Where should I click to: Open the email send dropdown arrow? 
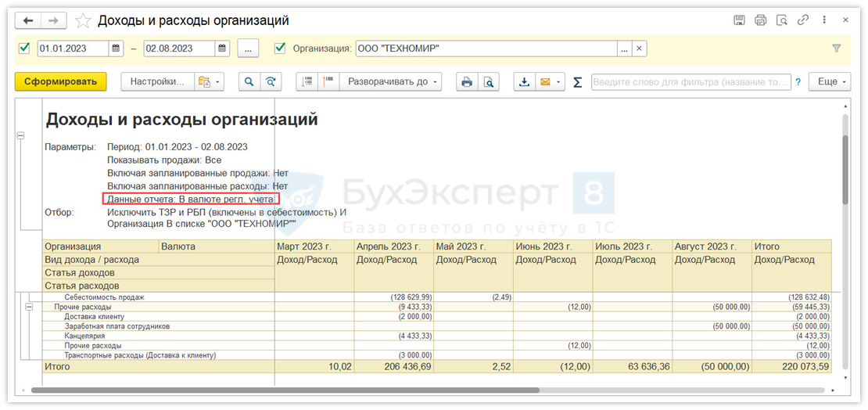point(559,81)
